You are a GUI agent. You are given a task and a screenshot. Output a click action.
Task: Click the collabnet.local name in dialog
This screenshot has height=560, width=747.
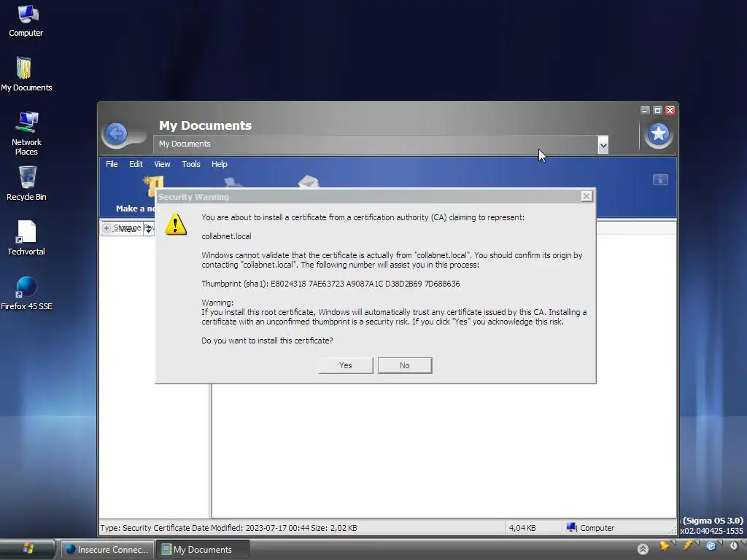226,236
